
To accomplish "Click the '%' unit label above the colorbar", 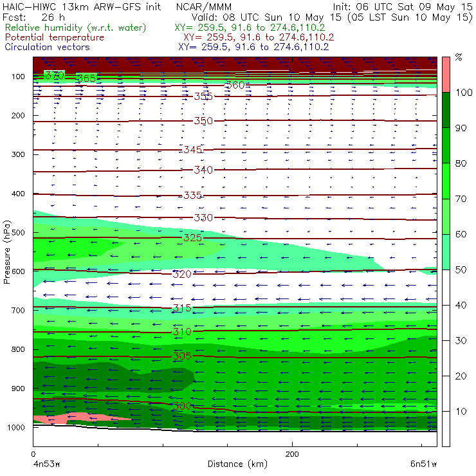I will [459, 57].
